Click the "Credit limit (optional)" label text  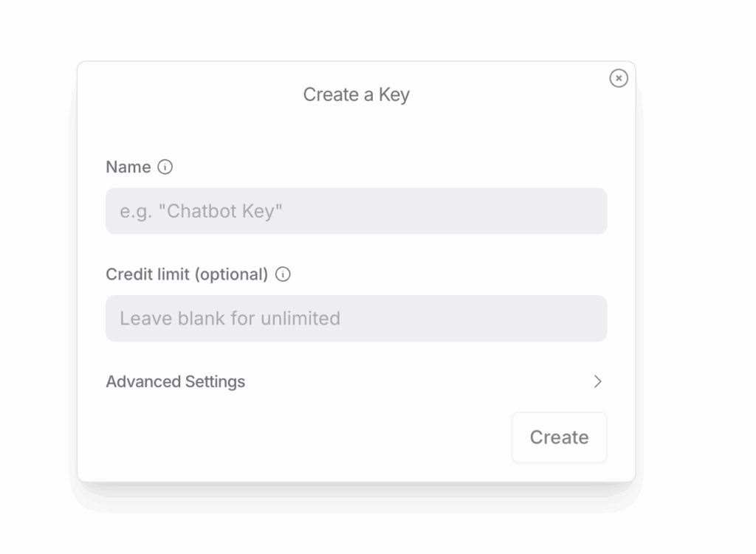[x=187, y=274]
